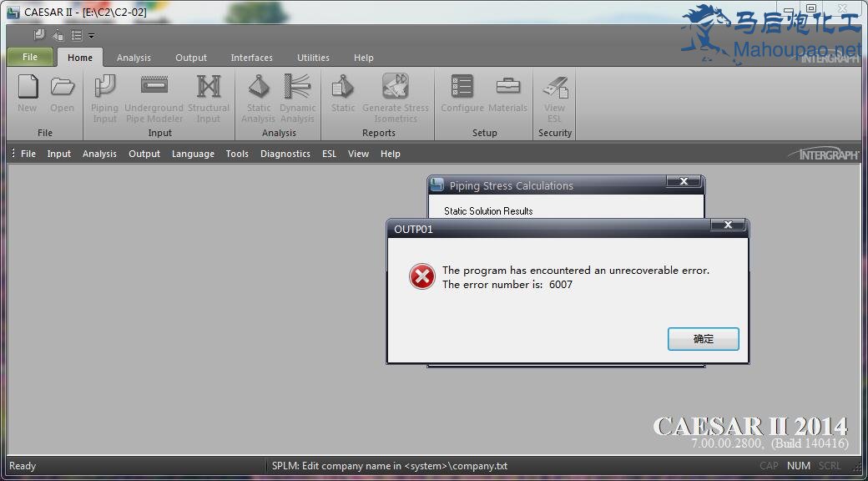Open File in the classic menu bar
The height and width of the screenshot is (481, 868).
[28, 154]
